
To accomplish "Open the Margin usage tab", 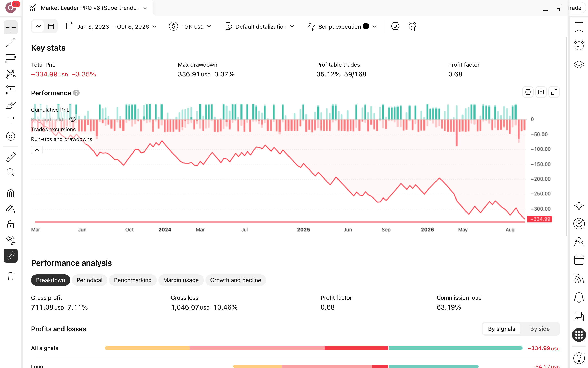I will coord(181,280).
